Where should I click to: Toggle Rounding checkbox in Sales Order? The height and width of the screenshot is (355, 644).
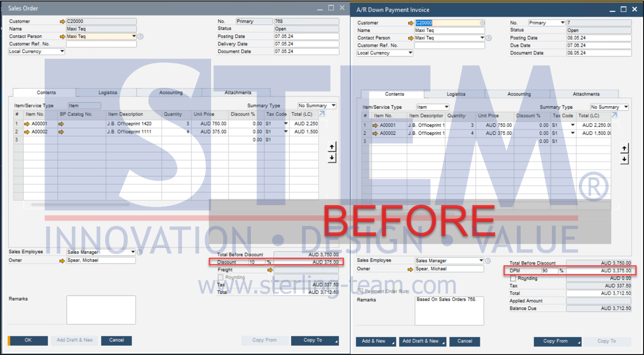(221, 277)
